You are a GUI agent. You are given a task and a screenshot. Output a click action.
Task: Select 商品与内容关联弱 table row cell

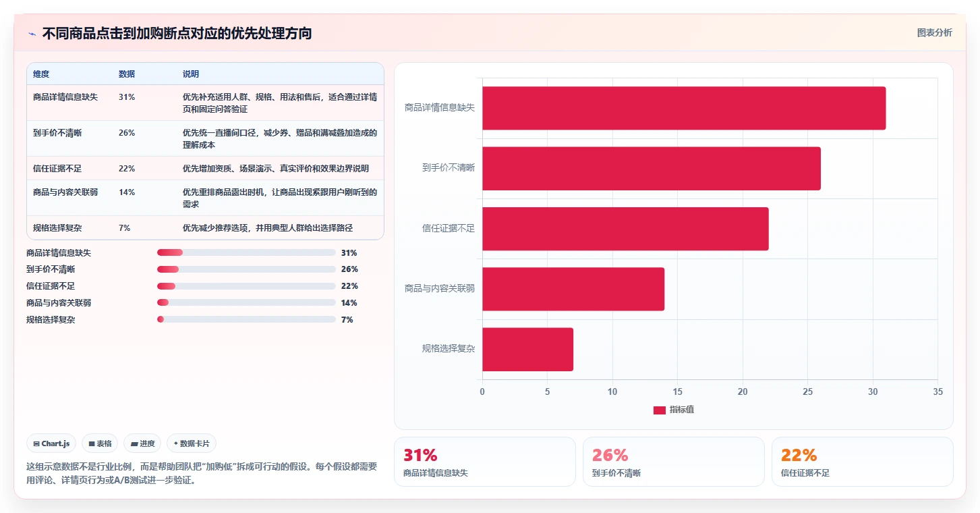(x=65, y=192)
